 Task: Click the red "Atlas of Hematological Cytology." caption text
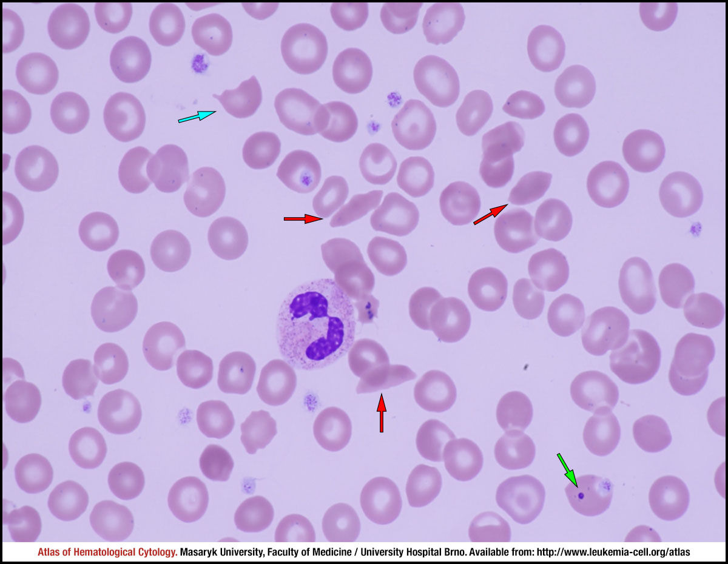108,552
